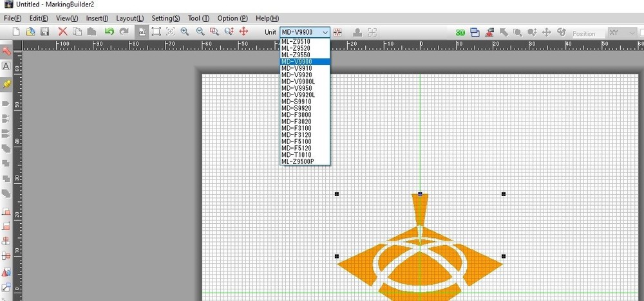Open the File menu
Image resolution: width=644 pixels, height=301 pixels.
coord(12,19)
